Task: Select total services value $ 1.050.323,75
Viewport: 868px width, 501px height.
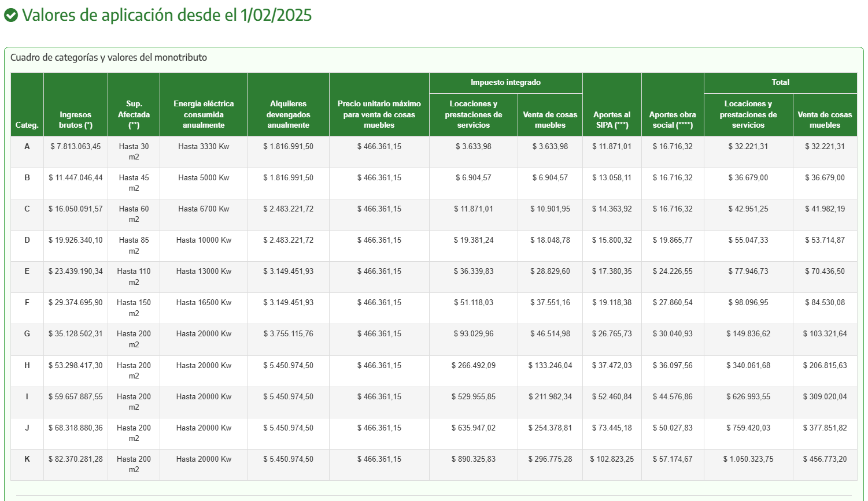Action: tap(748, 459)
